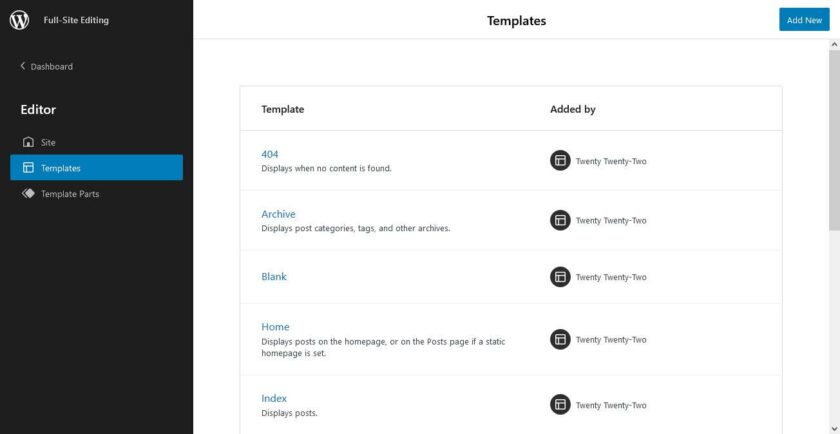Click the Template Parts diamond icon
Viewport: 840px width, 434px height.
pyautogui.click(x=28, y=193)
